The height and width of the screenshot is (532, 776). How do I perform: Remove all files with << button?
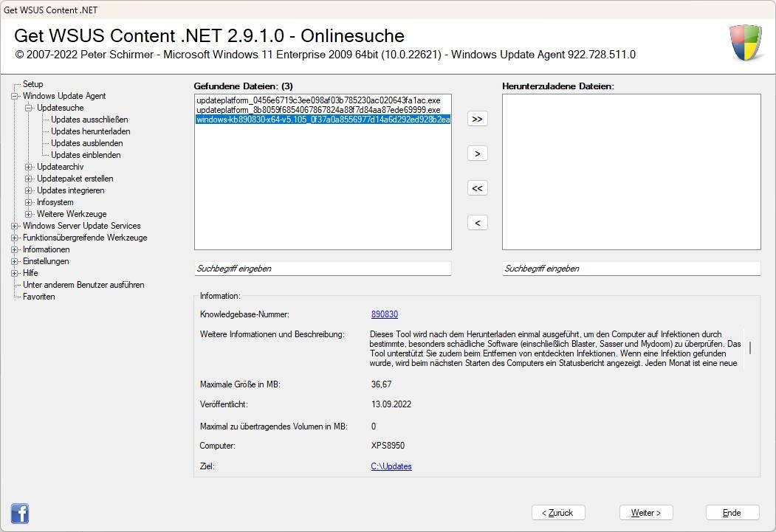(477, 188)
